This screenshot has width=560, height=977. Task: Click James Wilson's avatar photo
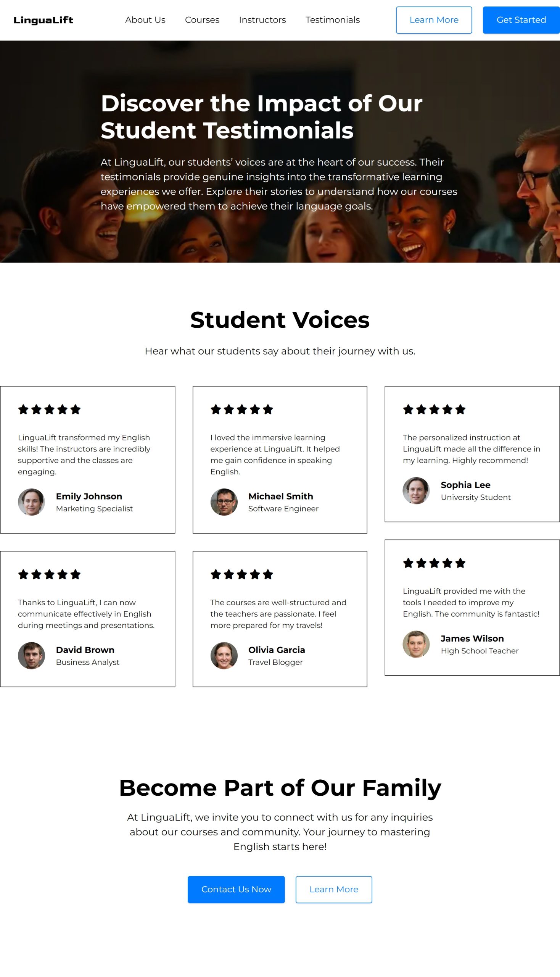(x=416, y=644)
